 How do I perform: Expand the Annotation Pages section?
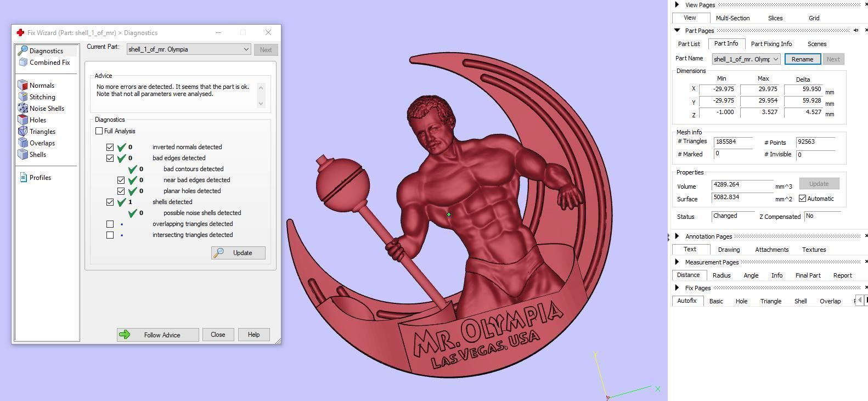pyautogui.click(x=677, y=236)
